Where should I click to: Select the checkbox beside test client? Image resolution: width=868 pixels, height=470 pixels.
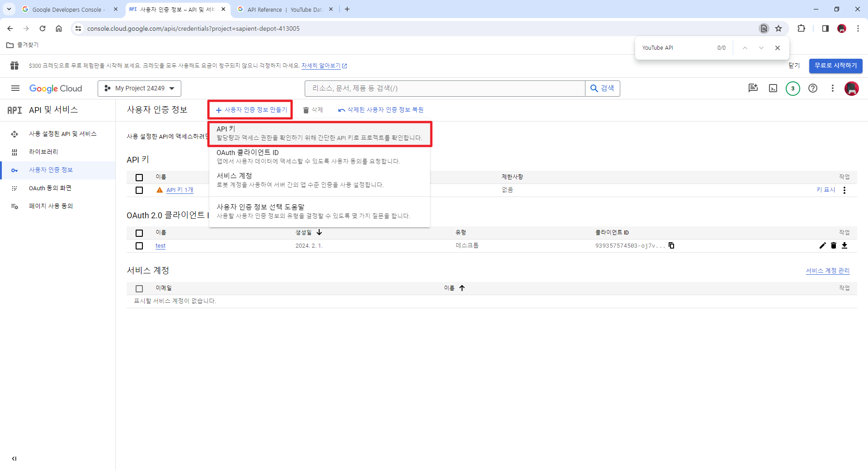pos(139,246)
